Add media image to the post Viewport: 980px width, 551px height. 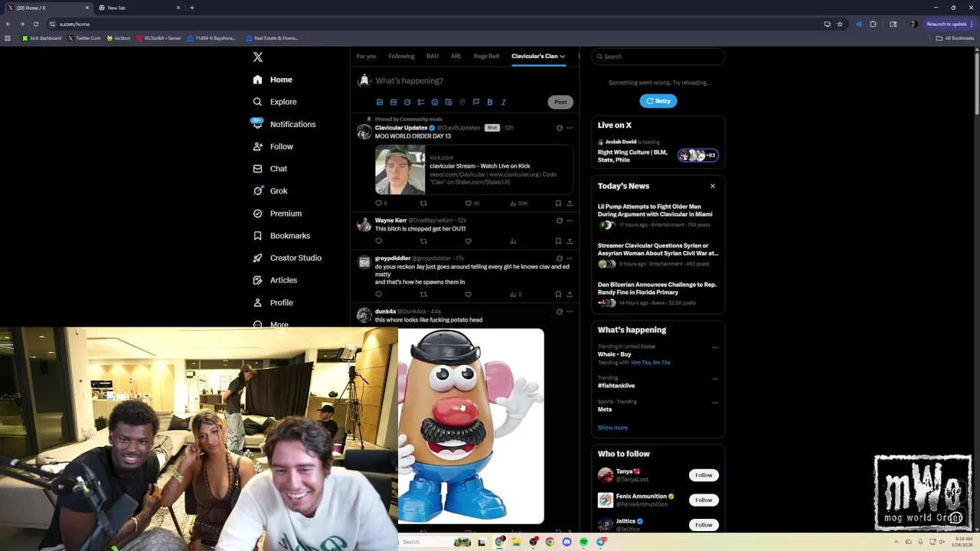380,102
